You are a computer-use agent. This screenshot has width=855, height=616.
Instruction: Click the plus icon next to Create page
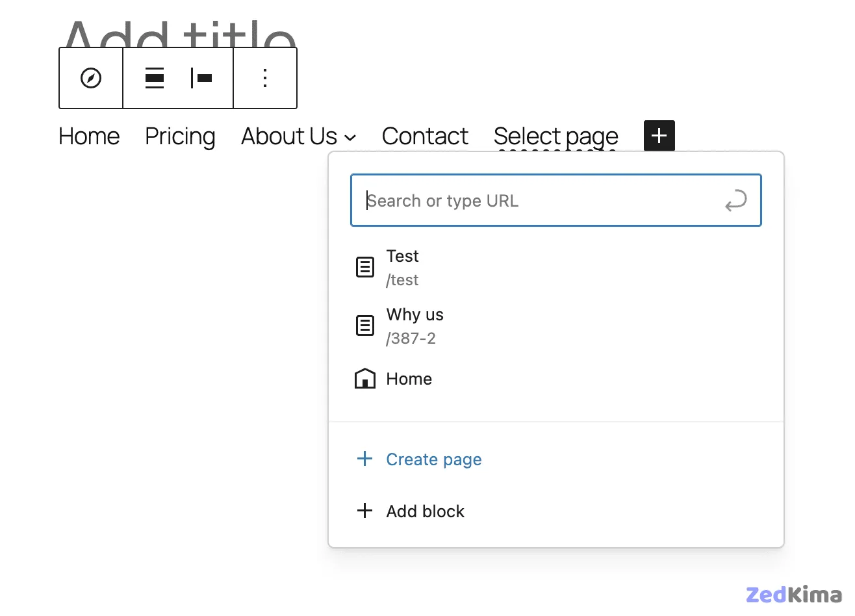pos(365,459)
